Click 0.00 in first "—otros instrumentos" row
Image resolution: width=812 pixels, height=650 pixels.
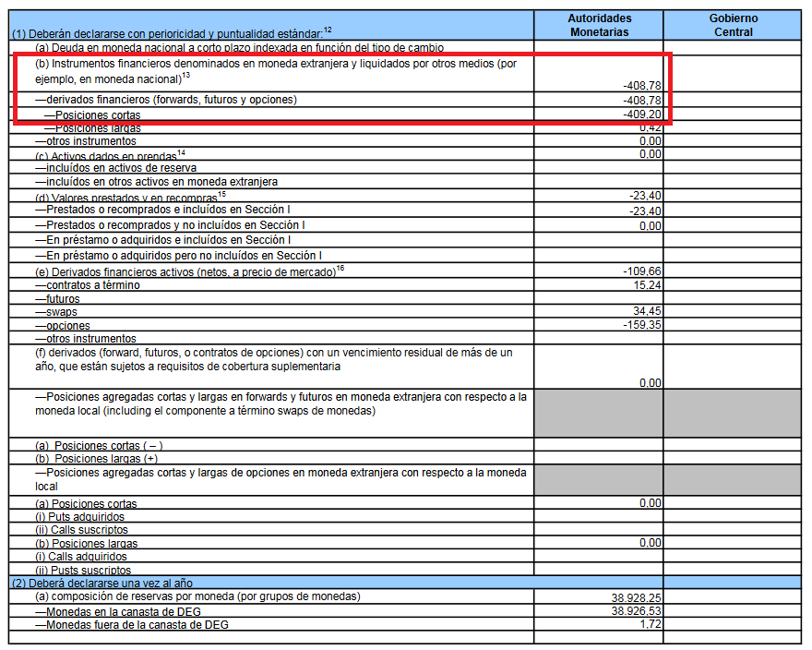click(x=651, y=141)
